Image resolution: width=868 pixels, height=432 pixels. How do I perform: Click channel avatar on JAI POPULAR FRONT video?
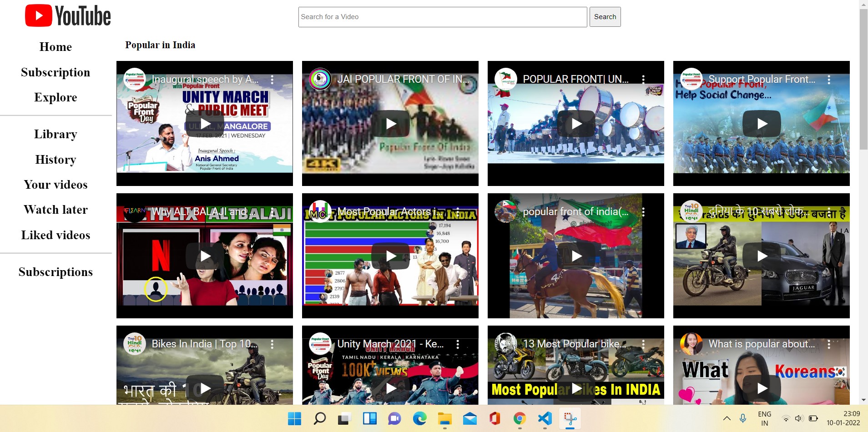tap(320, 79)
